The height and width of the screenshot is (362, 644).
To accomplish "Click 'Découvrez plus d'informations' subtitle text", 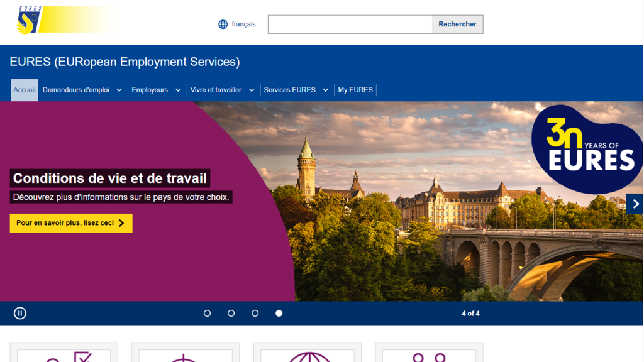I will click(121, 197).
